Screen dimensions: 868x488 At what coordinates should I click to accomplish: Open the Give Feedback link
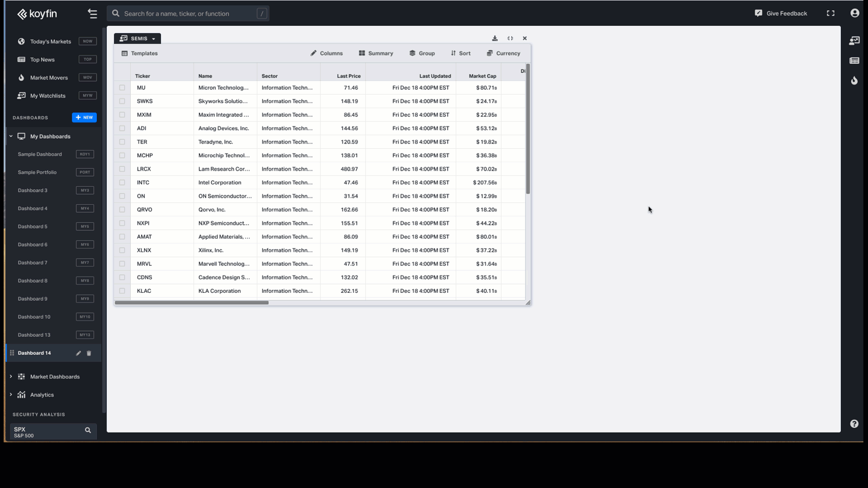click(x=781, y=13)
